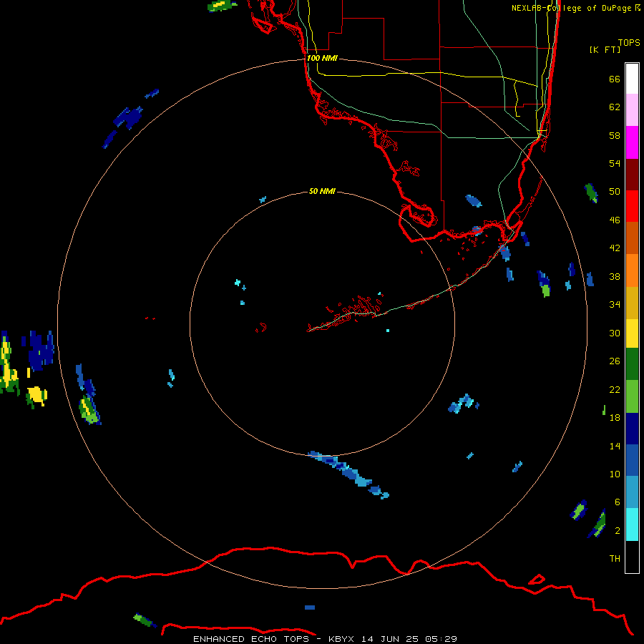Click the "50" legend scale value
This screenshot has height=644, width=644.
click(615, 192)
